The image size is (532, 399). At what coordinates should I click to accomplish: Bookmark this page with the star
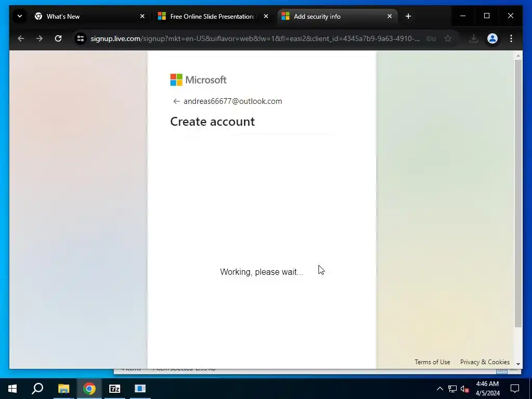(x=448, y=38)
